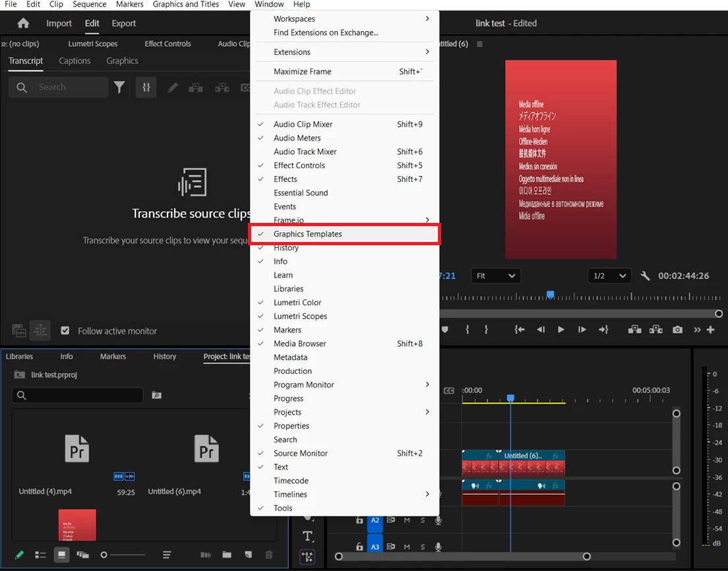Screen dimensions: 728x571
Task: Step back one frame in the monitor
Action: tap(541, 330)
